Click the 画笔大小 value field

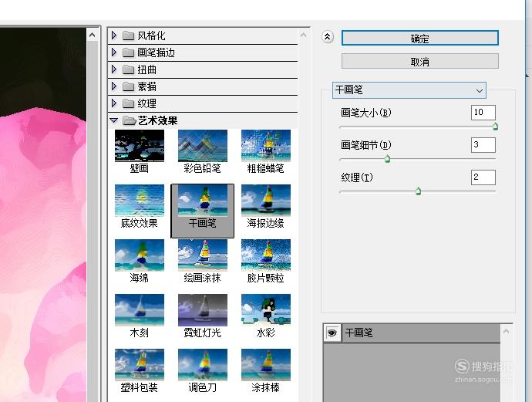tap(483, 113)
